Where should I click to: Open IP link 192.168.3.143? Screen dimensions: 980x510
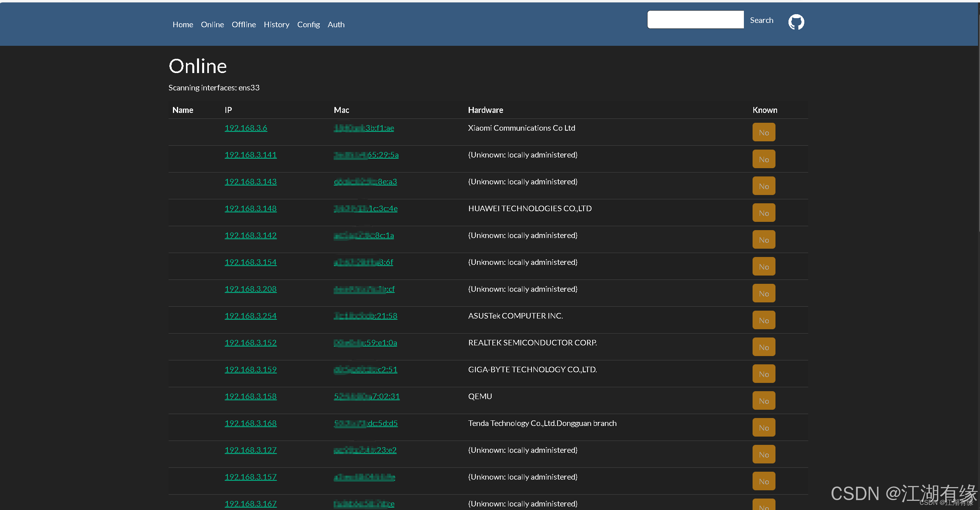(x=251, y=182)
